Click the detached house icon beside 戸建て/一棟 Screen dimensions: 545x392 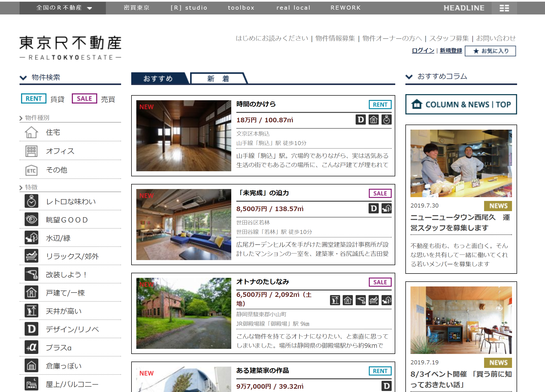point(31,293)
